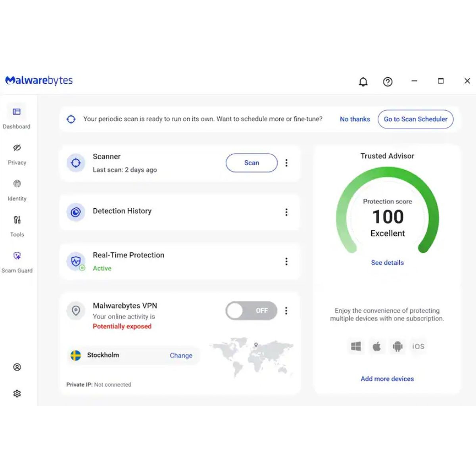Click the Real-Time Protection shield icon

[76, 261]
